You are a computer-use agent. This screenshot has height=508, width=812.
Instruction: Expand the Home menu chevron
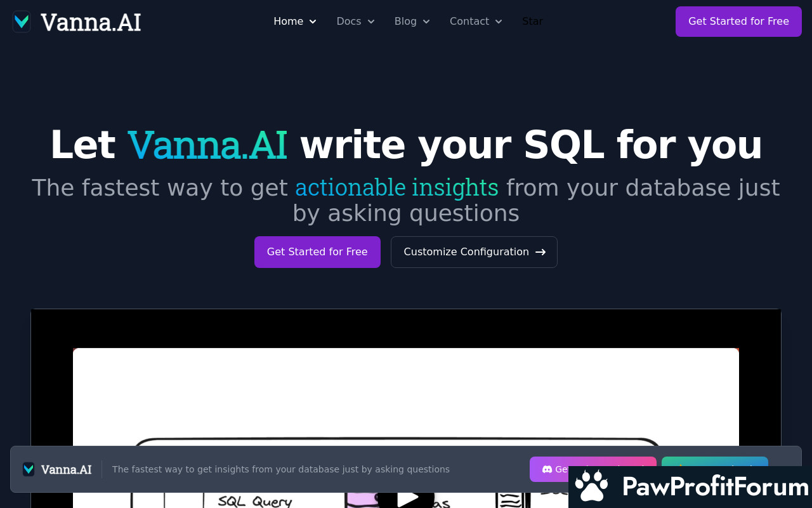coord(313,22)
